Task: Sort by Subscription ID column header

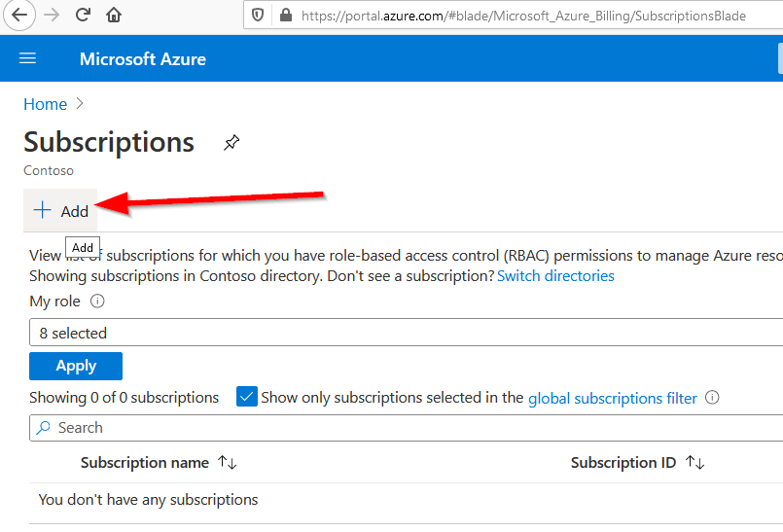Action: [623, 463]
